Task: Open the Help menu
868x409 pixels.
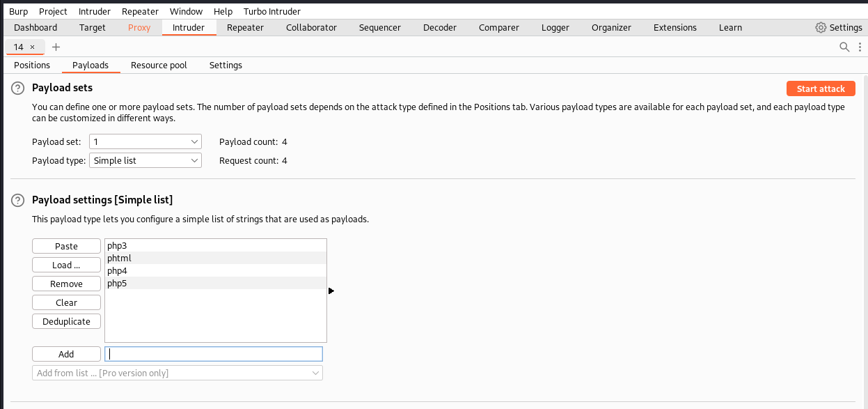Action: point(223,11)
